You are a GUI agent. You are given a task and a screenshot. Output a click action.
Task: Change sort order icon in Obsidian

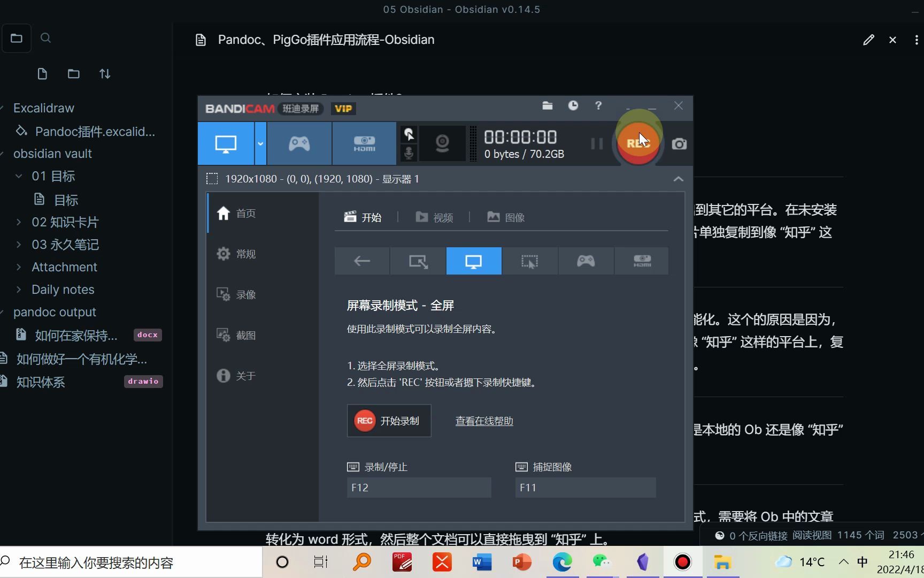105,74
